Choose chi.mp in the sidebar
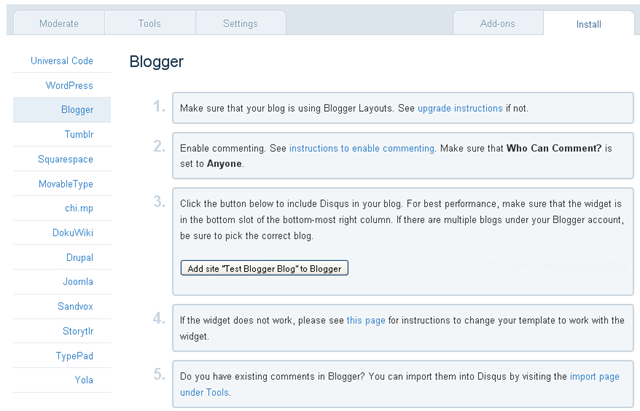 (x=79, y=208)
